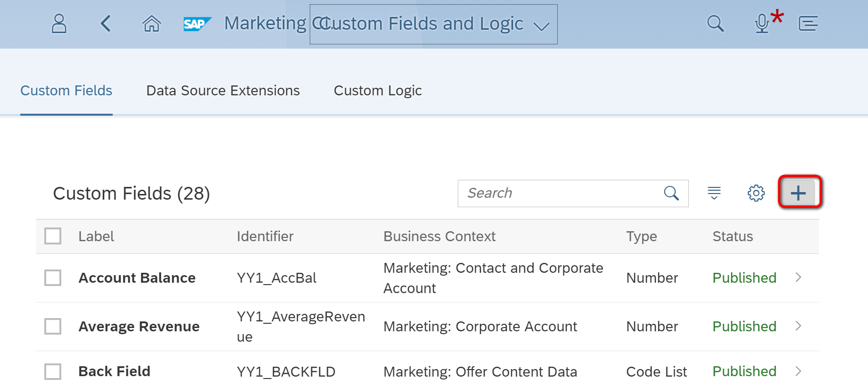Toggle the select-all checkbox in table header
Screen dimensions: 868x387
click(x=53, y=236)
